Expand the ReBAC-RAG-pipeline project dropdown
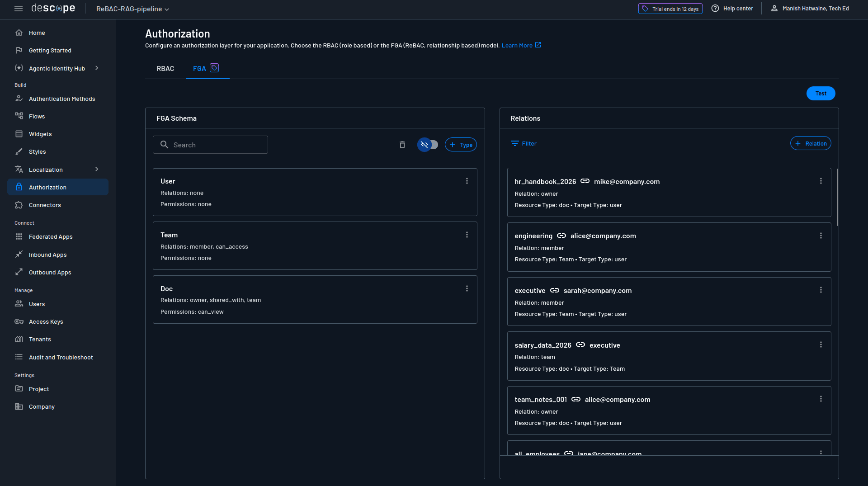The image size is (868, 486). click(x=132, y=9)
